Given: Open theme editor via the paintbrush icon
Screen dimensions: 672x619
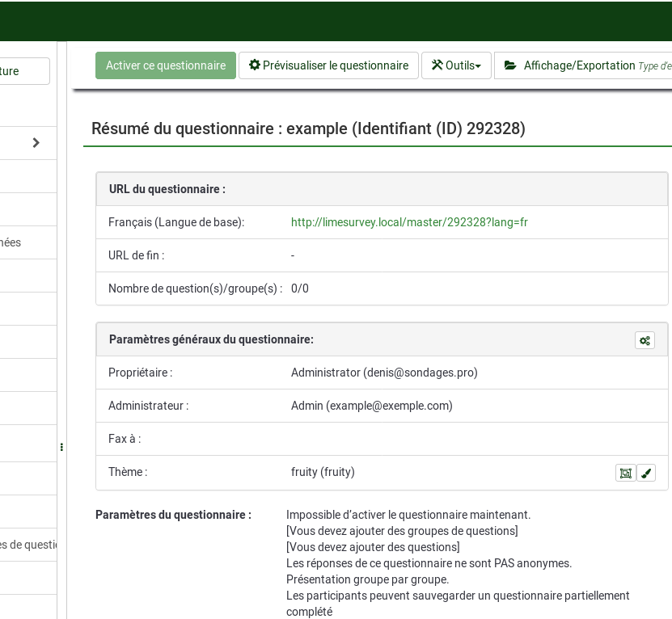Looking at the screenshot, I should (x=646, y=473).
